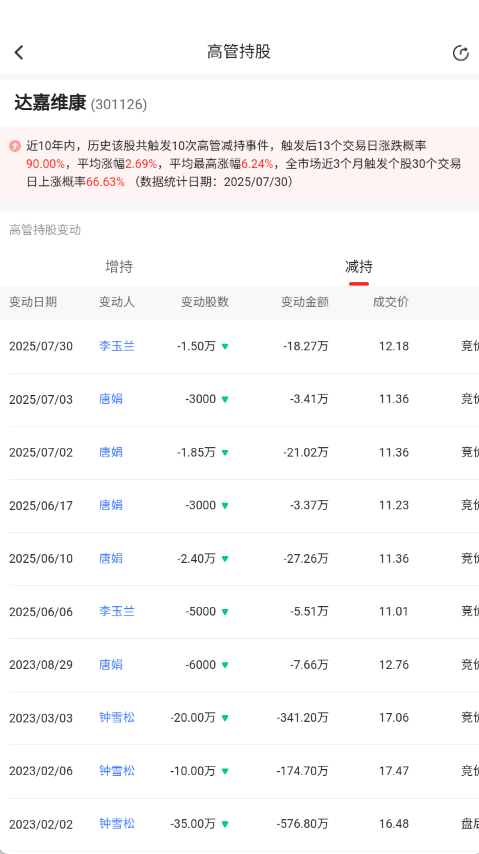
Task: Click the price 17.47
Action: coord(394,771)
